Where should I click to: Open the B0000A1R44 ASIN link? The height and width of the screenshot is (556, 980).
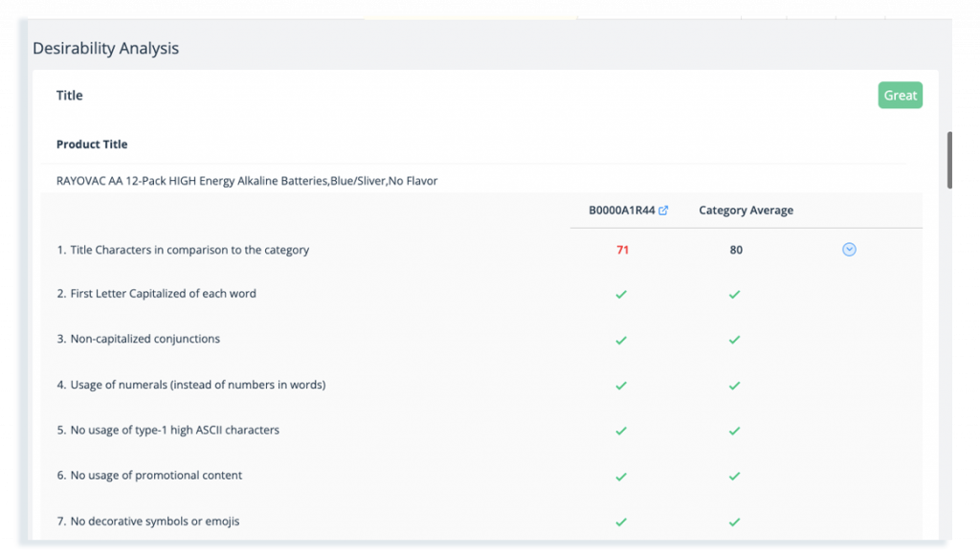[x=622, y=211]
